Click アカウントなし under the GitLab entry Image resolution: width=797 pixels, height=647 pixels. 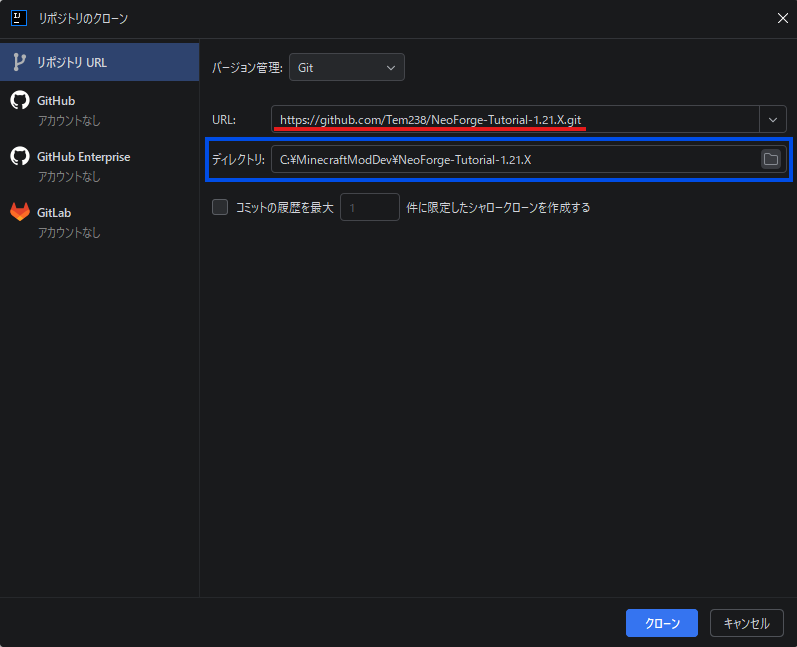69,233
